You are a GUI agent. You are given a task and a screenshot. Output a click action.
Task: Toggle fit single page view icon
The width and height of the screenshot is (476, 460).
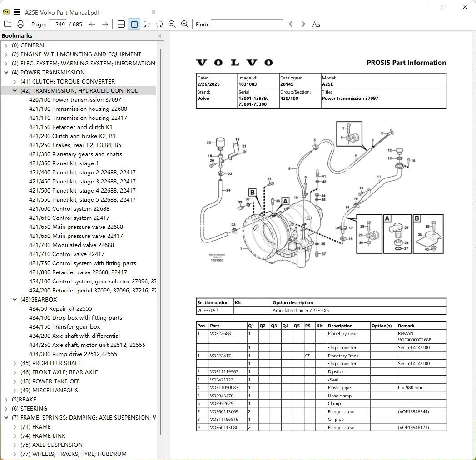click(x=134, y=24)
